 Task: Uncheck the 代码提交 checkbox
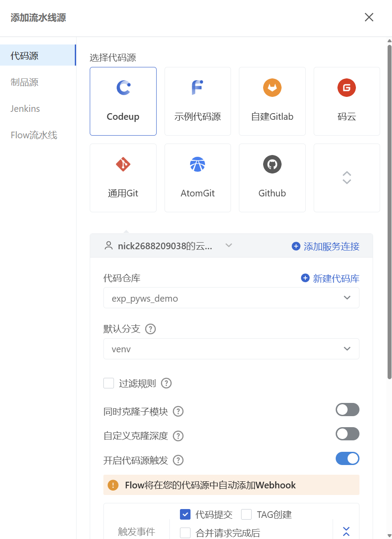tap(185, 514)
